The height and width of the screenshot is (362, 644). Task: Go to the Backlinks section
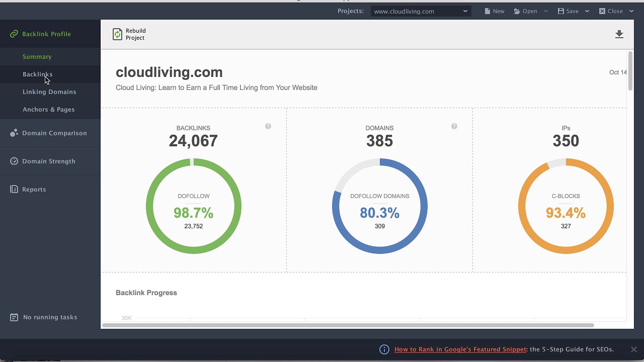pyautogui.click(x=37, y=74)
